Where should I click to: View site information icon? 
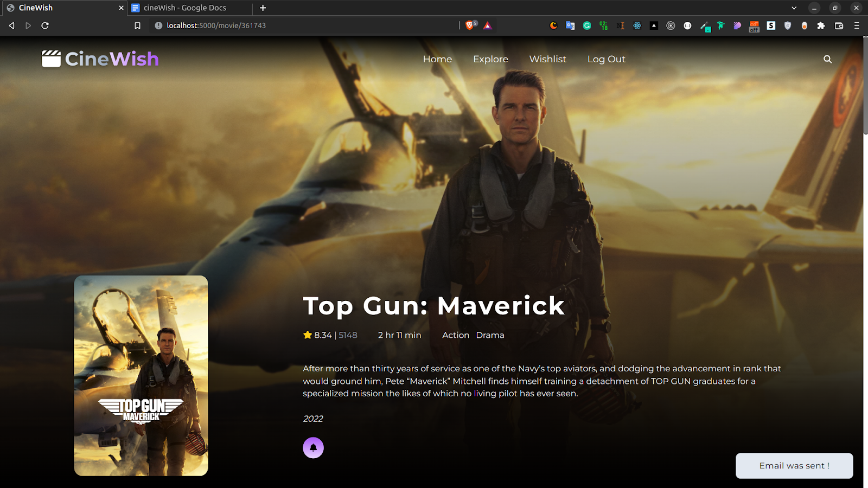(158, 25)
